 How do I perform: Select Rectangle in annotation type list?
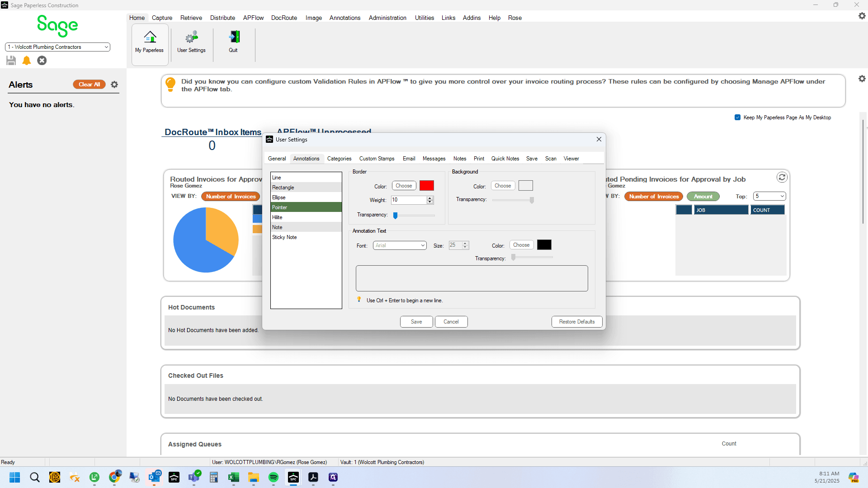306,188
